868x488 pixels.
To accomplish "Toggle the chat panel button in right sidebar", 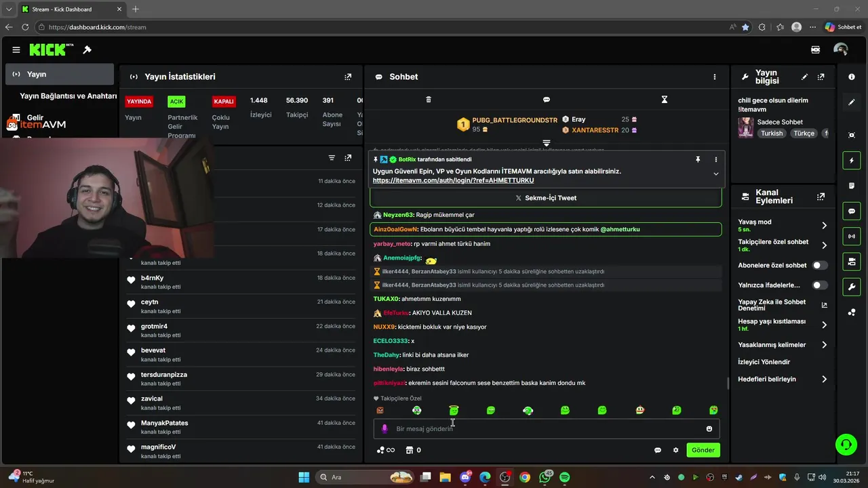I will coord(852,211).
